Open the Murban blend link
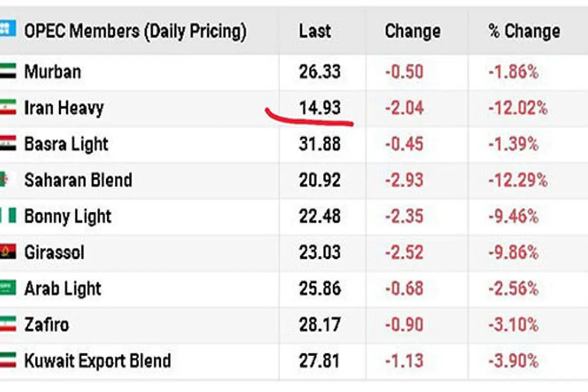588x392 pixels. coord(52,72)
